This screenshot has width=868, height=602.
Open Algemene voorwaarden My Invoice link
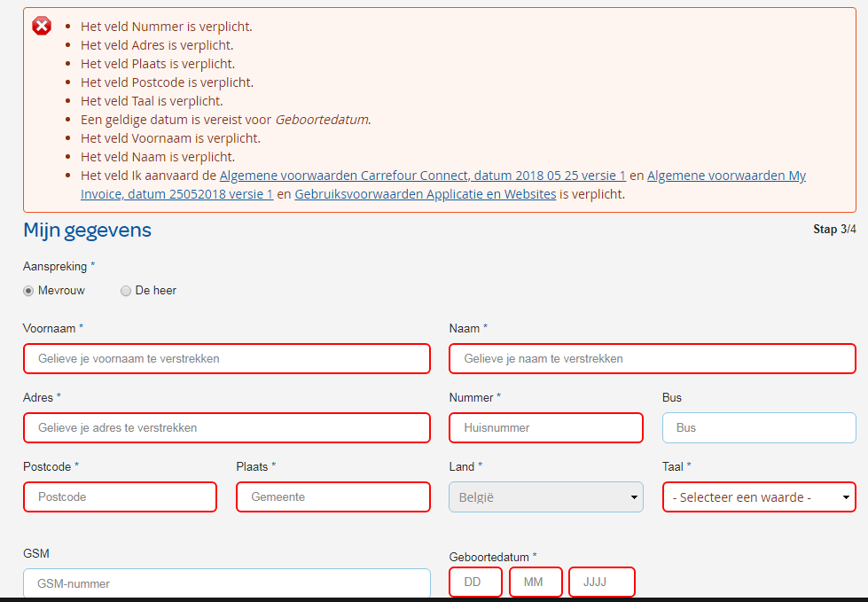tap(726, 176)
